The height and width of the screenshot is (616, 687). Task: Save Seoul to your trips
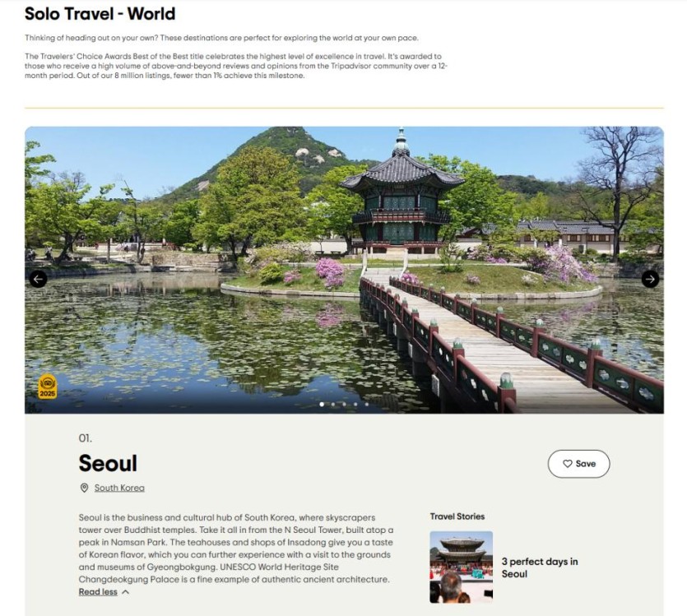point(578,464)
